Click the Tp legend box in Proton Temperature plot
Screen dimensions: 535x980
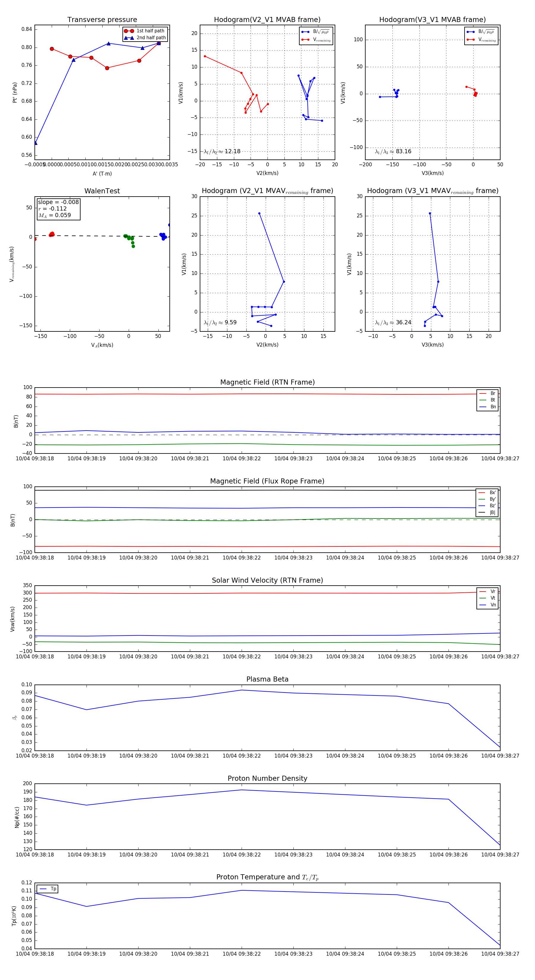point(48,889)
